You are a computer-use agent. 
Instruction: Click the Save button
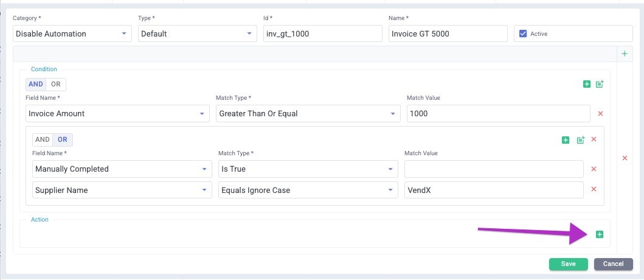coord(569,264)
